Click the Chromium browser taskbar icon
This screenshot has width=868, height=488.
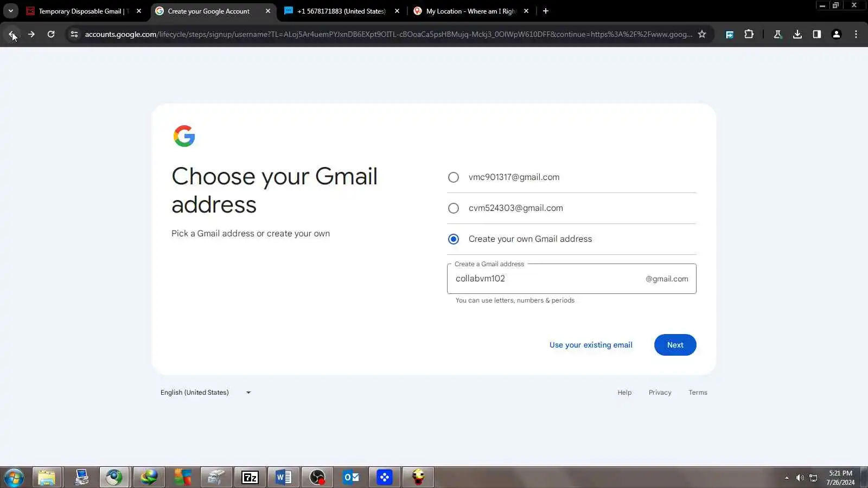[x=114, y=478]
